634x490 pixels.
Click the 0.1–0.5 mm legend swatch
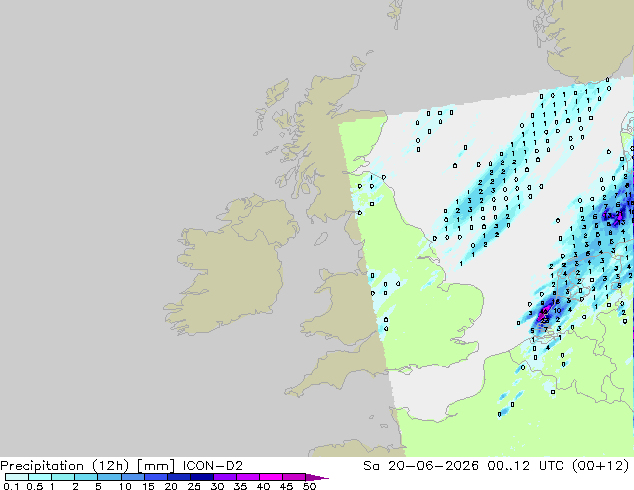pos(17,477)
